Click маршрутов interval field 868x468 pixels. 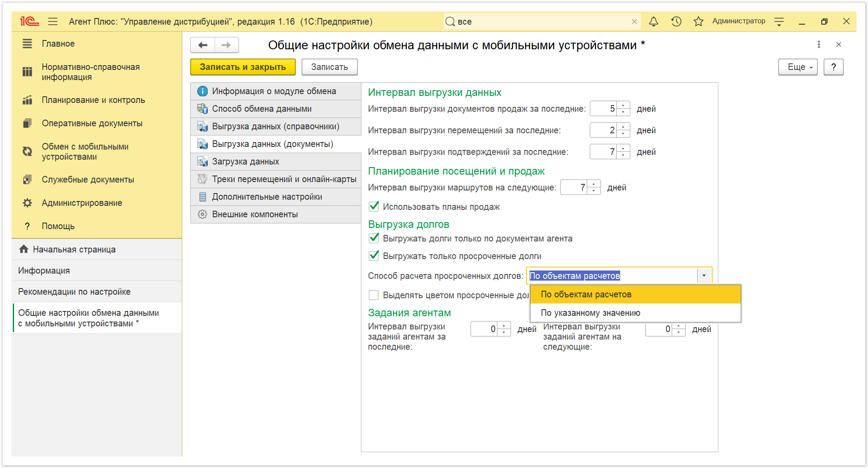(574, 187)
